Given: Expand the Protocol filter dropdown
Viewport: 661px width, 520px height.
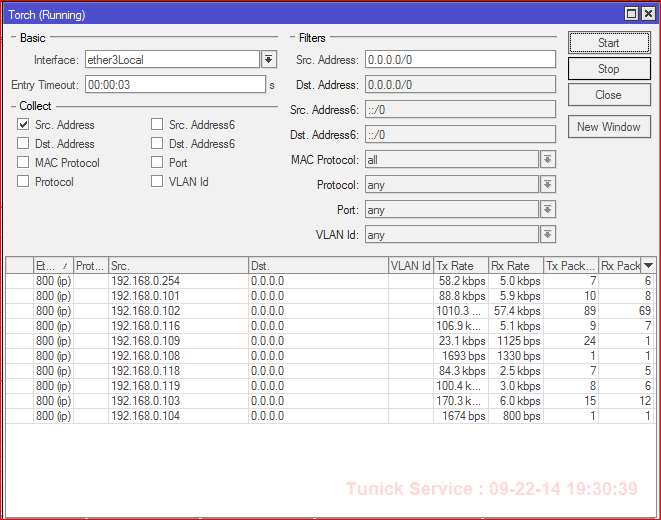Looking at the screenshot, I should [x=548, y=185].
